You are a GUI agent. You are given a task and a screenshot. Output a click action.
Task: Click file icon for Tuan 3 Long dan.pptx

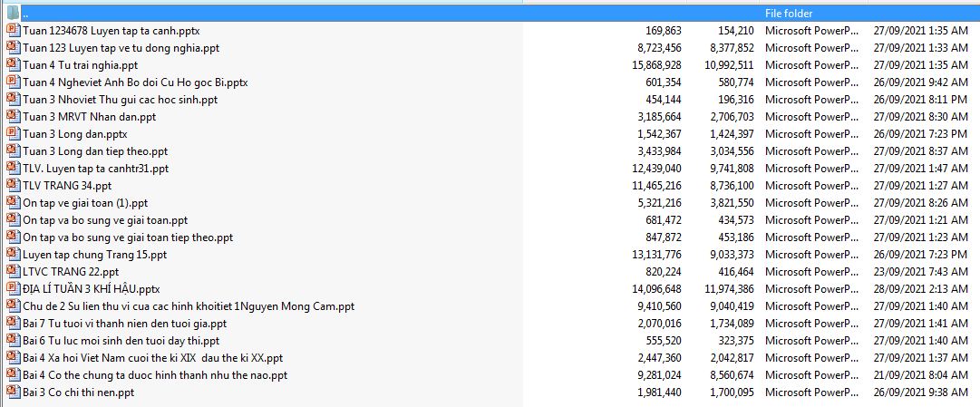pos(13,134)
